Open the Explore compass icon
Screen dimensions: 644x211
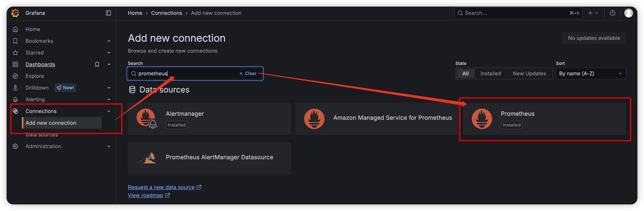pyautogui.click(x=16, y=76)
